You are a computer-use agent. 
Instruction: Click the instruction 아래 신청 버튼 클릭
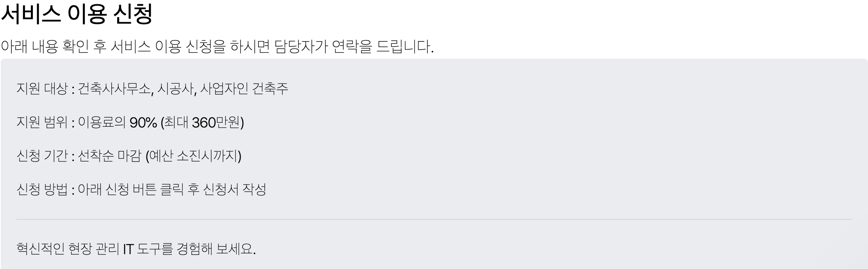pyautogui.click(x=131, y=190)
